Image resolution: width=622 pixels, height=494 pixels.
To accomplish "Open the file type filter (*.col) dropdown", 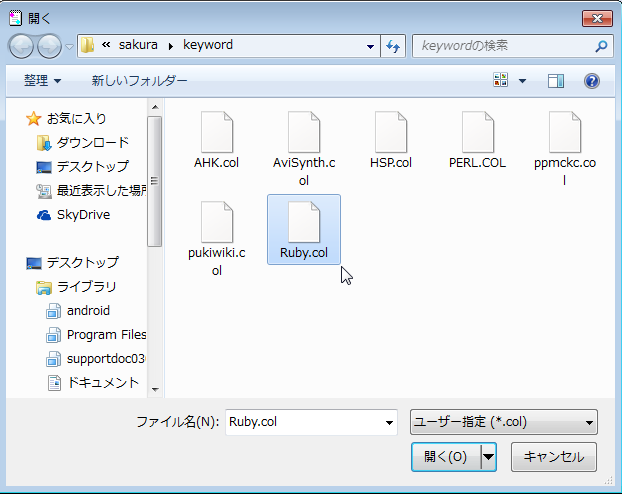I will (503, 422).
